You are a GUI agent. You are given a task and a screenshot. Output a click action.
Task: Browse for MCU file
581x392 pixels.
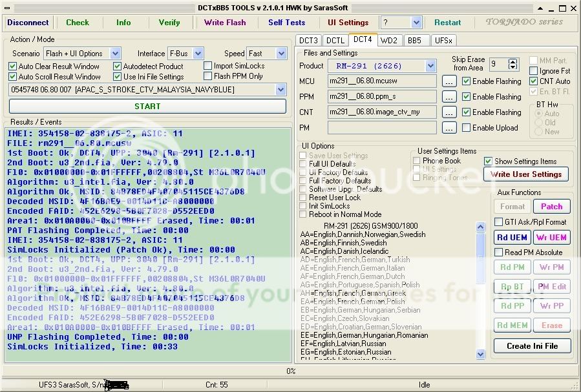(x=449, y=81)
